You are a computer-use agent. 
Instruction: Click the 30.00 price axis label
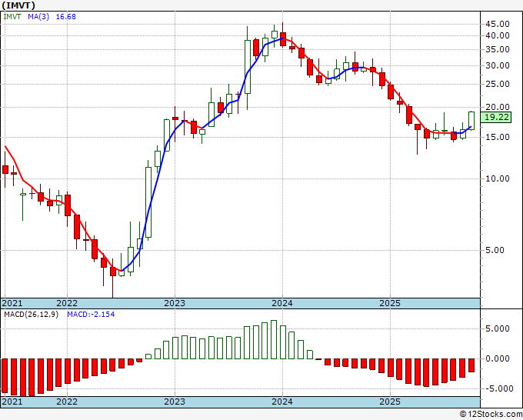497,65
